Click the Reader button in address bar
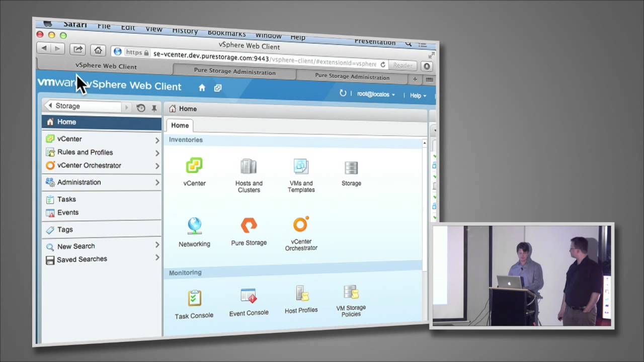Viewport: 644px width, 362px height. (x=403, y=65)
